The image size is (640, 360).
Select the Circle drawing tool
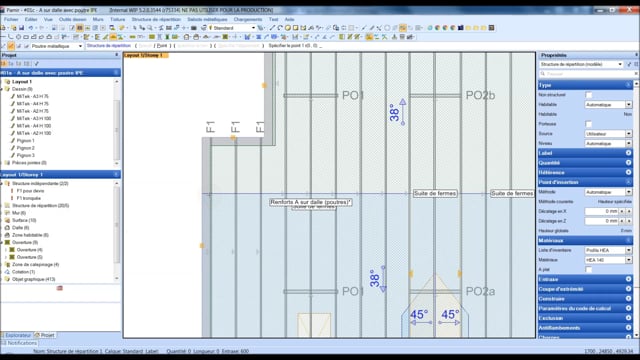click(x=288, y=28)
